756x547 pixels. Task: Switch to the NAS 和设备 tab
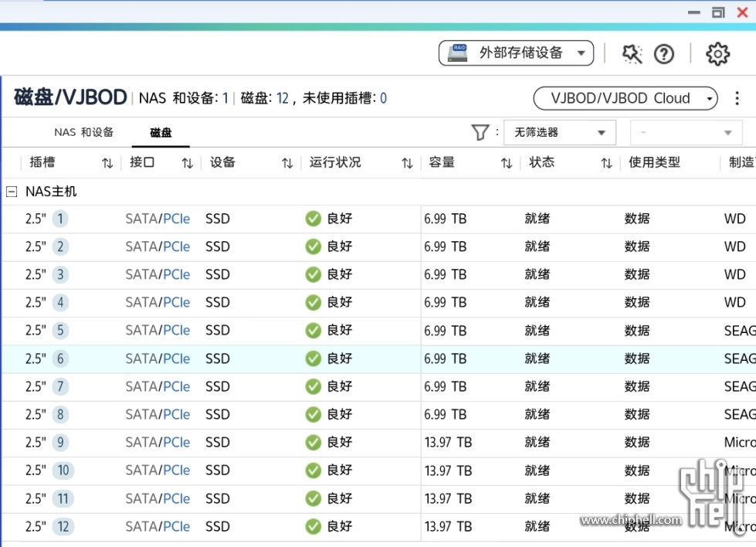(84, 132)
